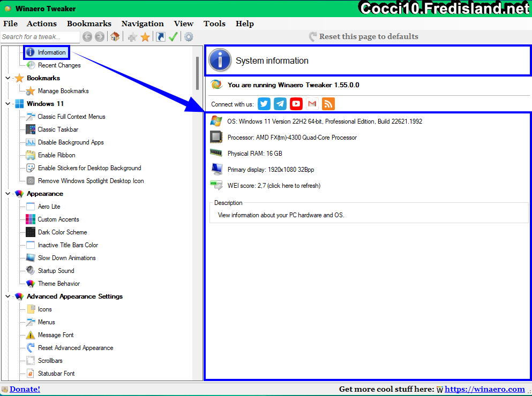Select Inactive Title Bars Color item
The width and height of the screenshot is (532, 396).
[x=68, y=245]
